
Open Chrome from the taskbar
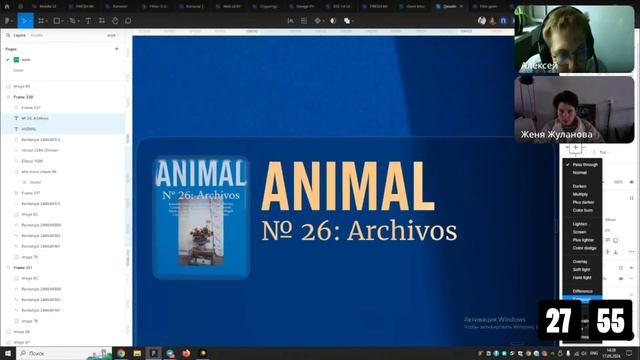coord(121,353)
